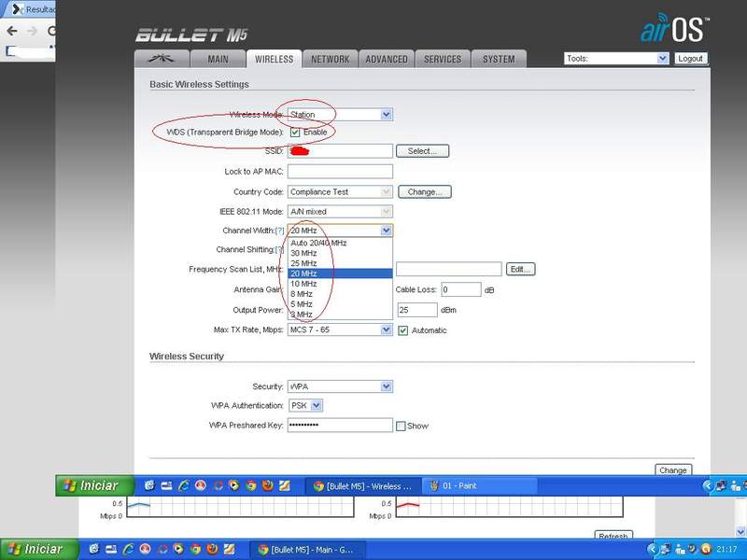This screenshot has width=747, height=560.
Task: Click Change... button for Country Code
Action: point(425,192)
